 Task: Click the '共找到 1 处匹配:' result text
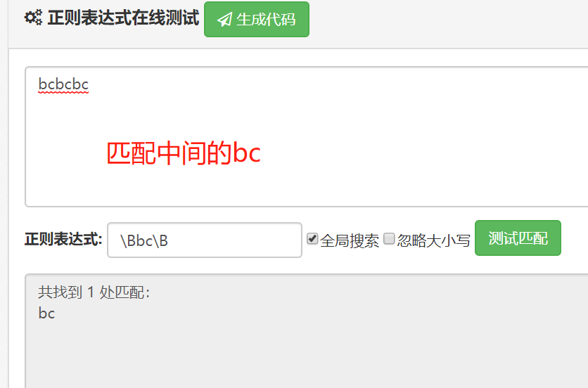94,292
